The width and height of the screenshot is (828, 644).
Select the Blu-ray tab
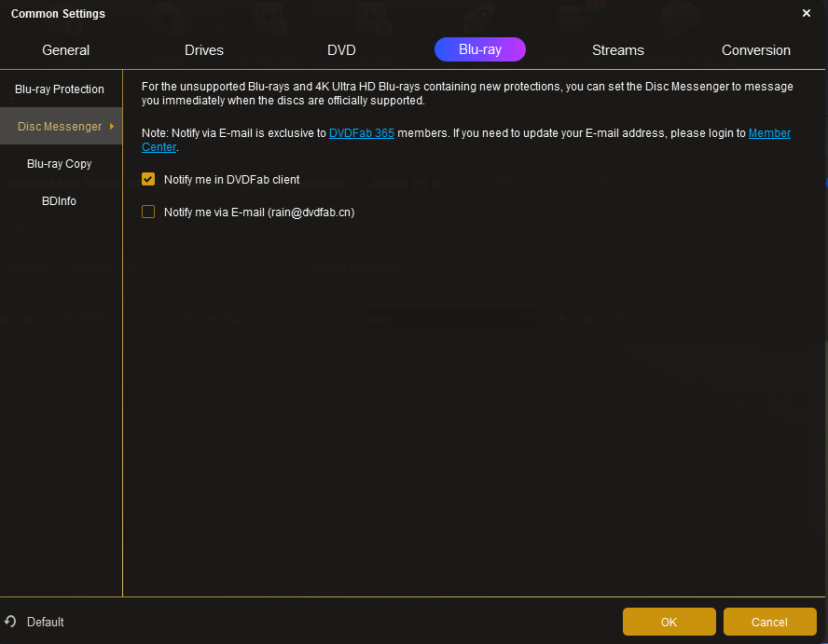(480, 49)
